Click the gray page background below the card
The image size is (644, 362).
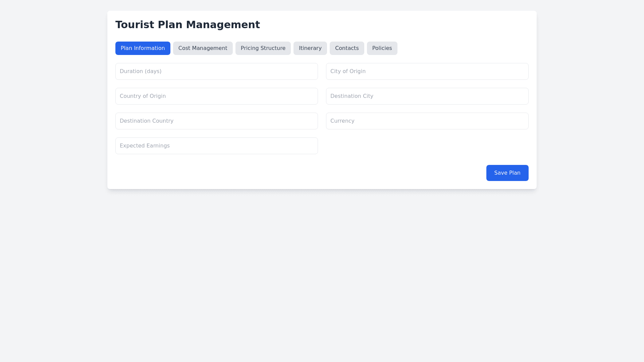coord(322,275)
